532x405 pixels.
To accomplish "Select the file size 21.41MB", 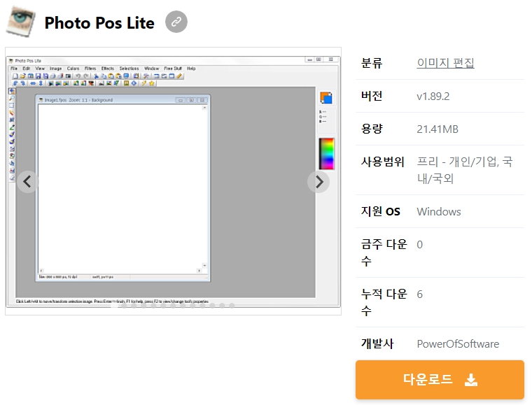I will point(437,129).
